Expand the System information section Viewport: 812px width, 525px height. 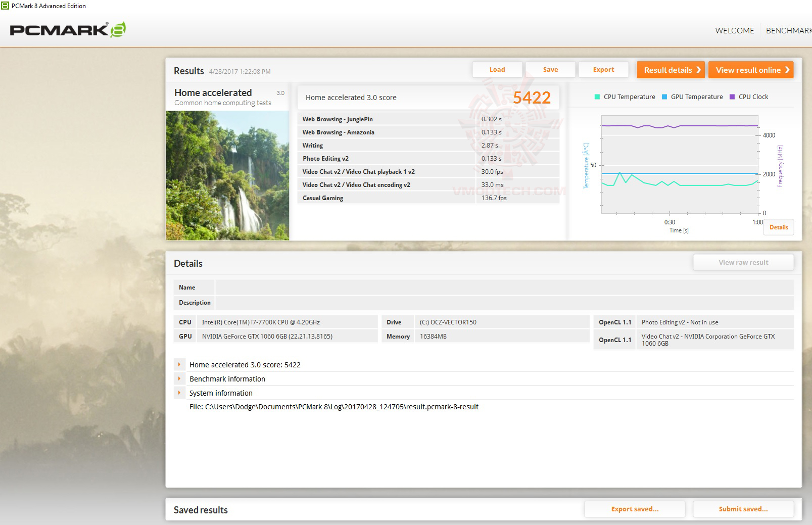pyautogui.click(x=179, y=393)
